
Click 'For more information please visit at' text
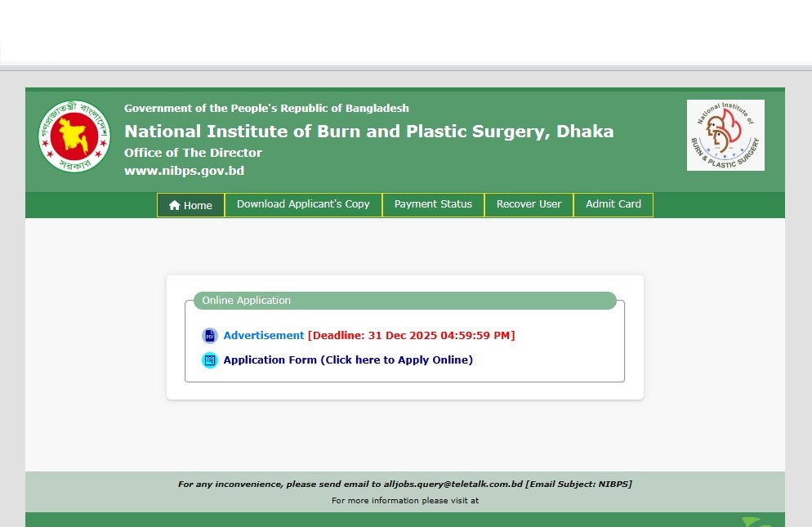[404, 500]
